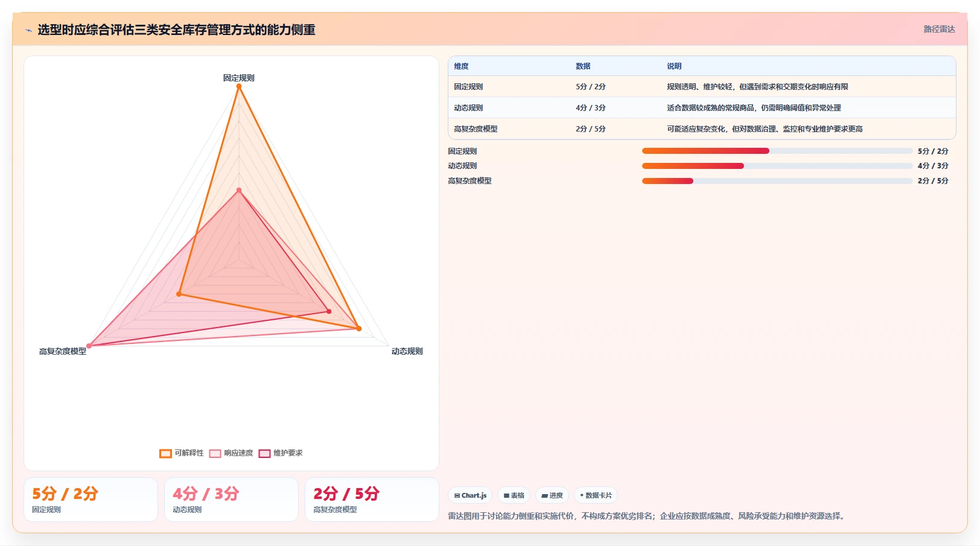Click the 说明 table column header
The image size is (980, 546).
point(674,66)
